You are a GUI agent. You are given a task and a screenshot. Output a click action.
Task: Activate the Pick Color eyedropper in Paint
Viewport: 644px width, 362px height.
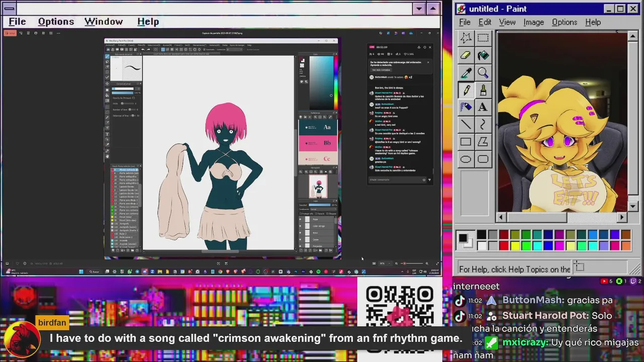(466, 73)
